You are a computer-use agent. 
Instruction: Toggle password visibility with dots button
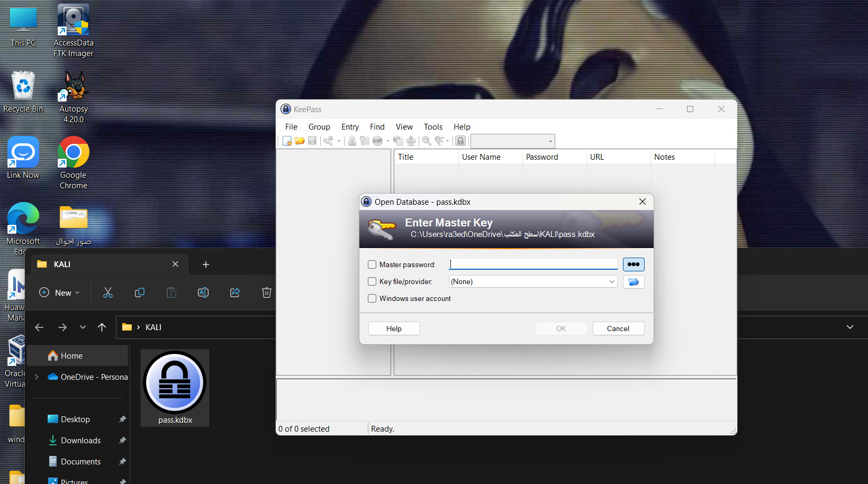[x=634, y=264]
